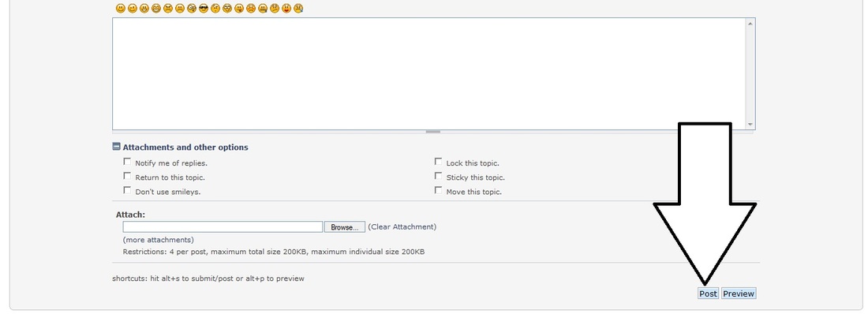Insert the cool sunglasses smiley
This screenshot has width=868, height=314.
tap(204, 9)
